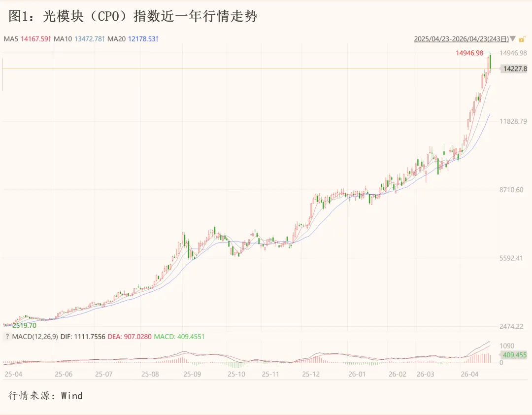This screenshot has width=532, height=415.
Task: Click the DIF 1111.7556 value label
Action: coord(82,337)
